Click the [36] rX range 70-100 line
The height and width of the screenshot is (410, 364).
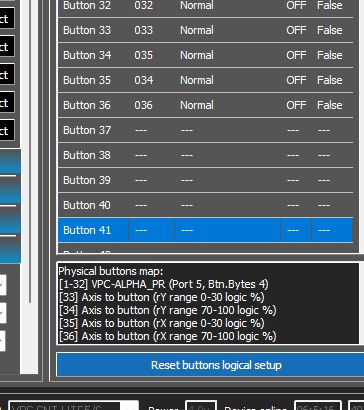[168, 336]
